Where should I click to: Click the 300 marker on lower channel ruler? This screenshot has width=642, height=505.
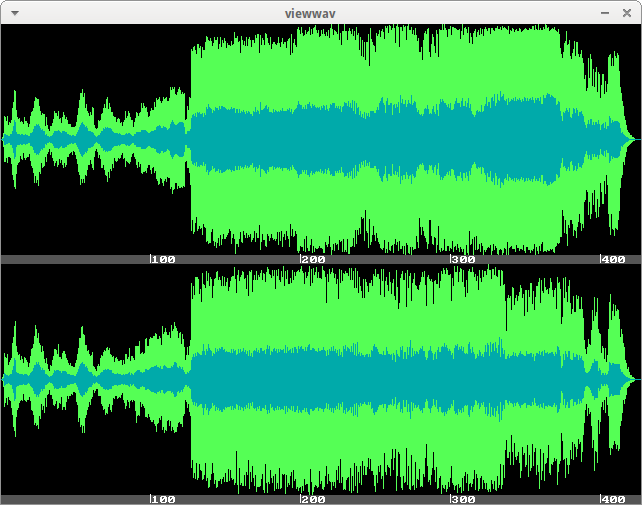pyautogui.click(x=463, y=499)
